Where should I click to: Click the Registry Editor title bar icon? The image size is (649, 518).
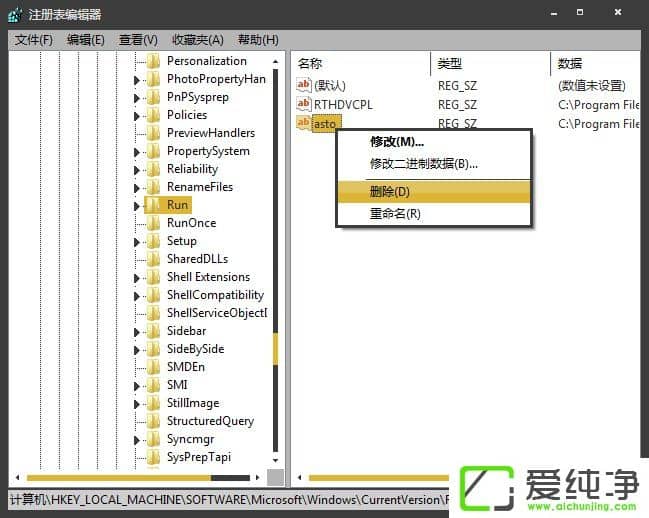(14, 14)
